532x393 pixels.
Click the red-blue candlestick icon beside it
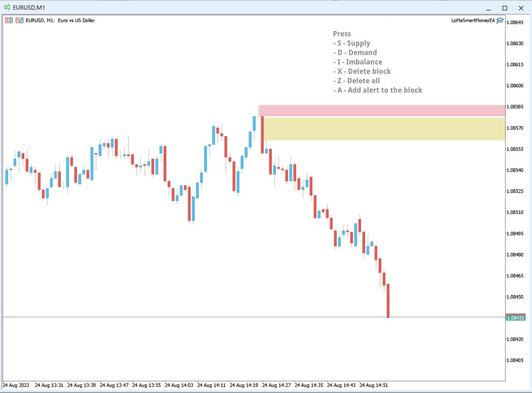[19, 20]
